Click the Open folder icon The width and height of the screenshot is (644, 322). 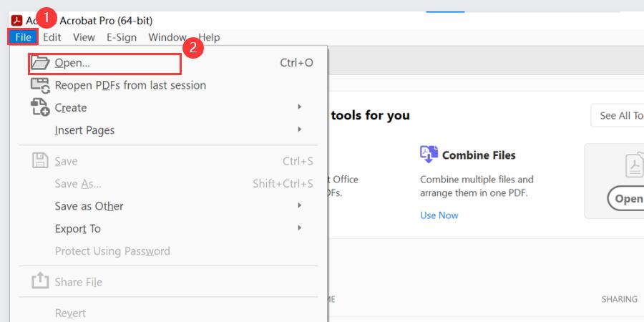tap(40, 62)
